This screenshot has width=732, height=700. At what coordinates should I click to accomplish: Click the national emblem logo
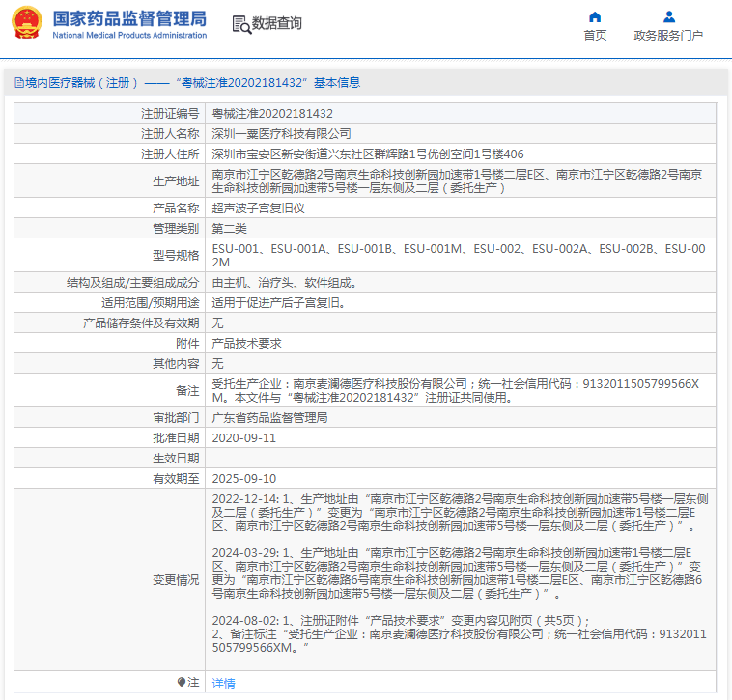pos(27,24)
